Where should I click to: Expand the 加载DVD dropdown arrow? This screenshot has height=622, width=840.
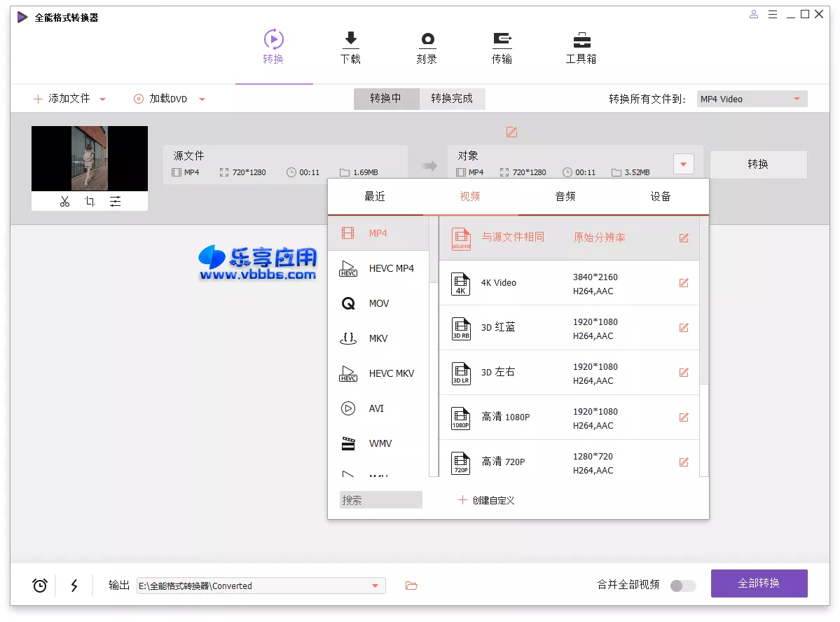[x=202, y=99]
